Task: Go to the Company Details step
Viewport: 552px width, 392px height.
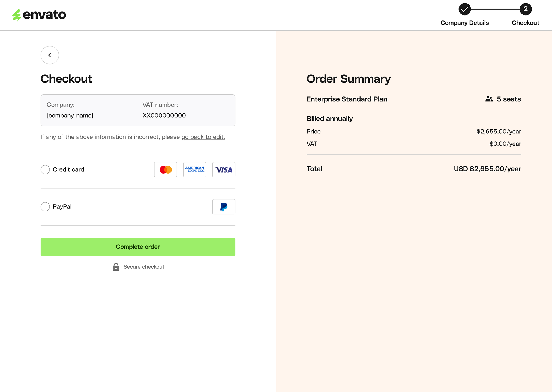Action: tap(464, 23)
